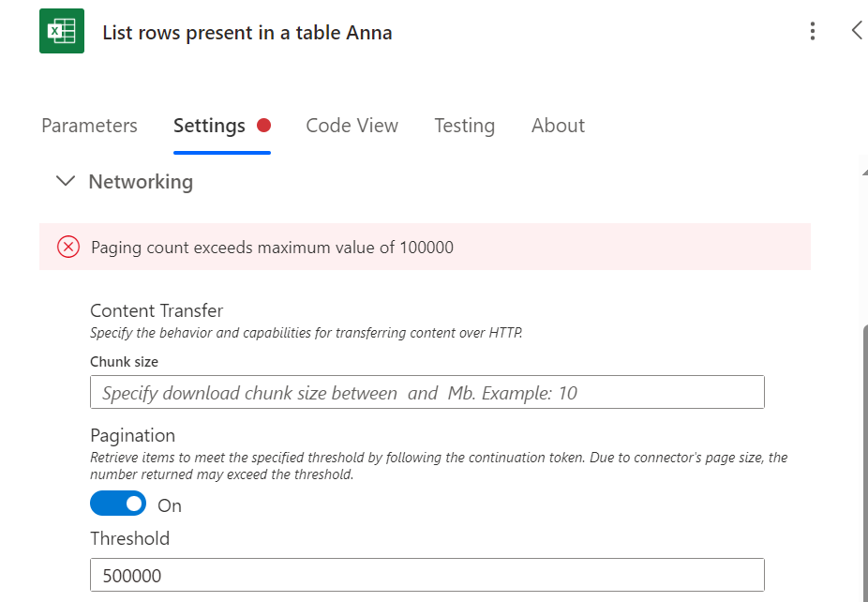Click the On label next to Pagination switch
868x602 pixels.
coord(170,505)
